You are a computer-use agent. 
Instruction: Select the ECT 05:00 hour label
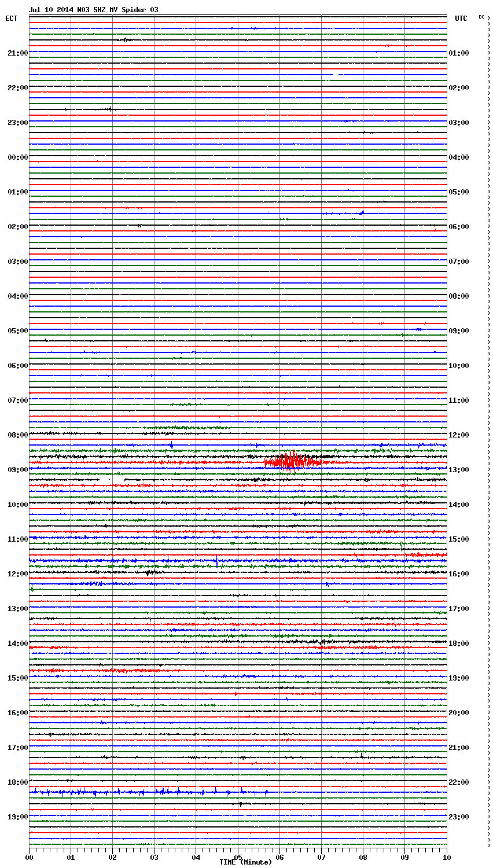pyautogui.click(x=17, y=331)
